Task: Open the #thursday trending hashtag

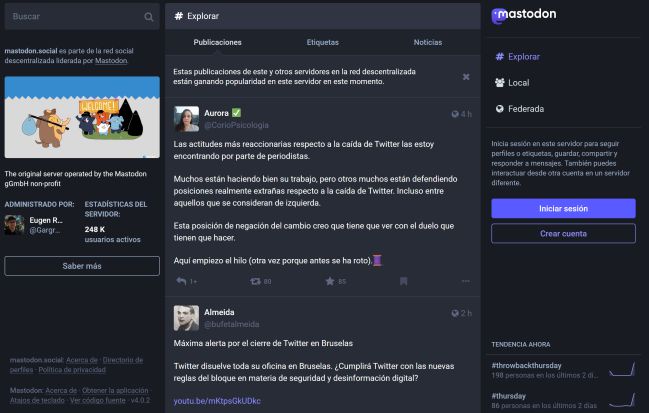Action: (509, 396)
